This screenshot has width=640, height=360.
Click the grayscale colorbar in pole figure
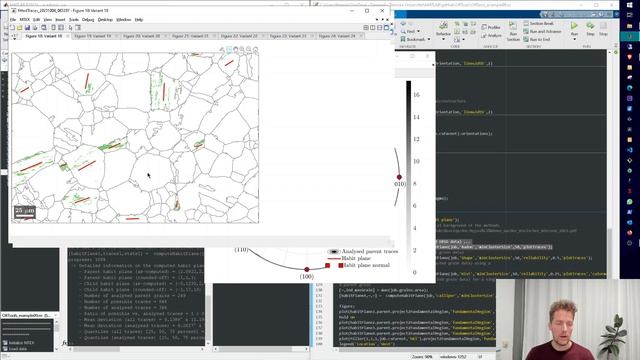pos(409,176)
